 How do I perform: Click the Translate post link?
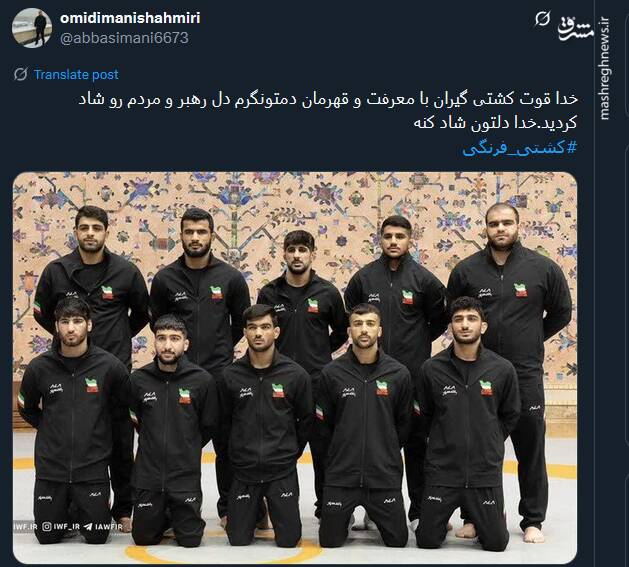[76, 74]
